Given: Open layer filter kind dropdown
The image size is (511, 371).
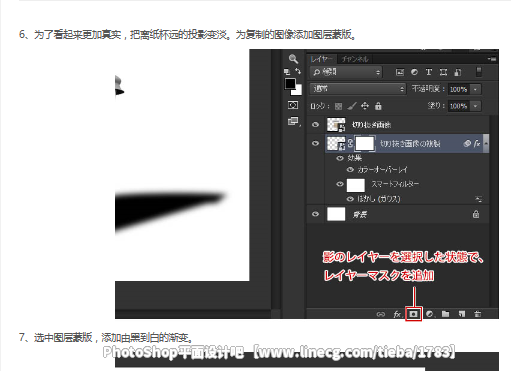Looking at the screenshot, I should tap(346, 72).
